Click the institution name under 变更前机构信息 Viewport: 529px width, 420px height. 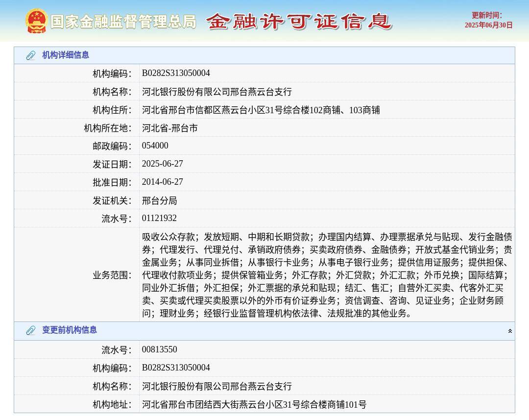click(216, 386)
